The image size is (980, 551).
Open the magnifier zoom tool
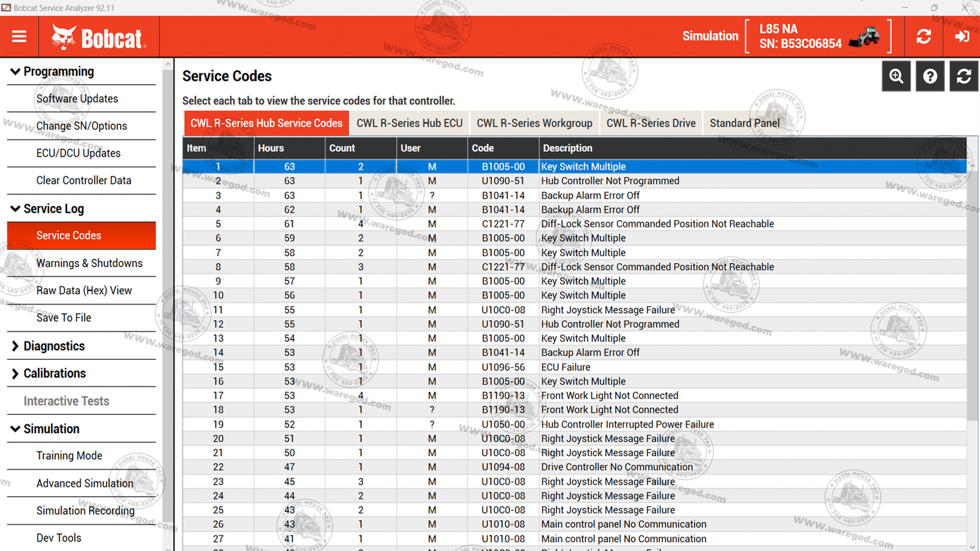point(896,76)
